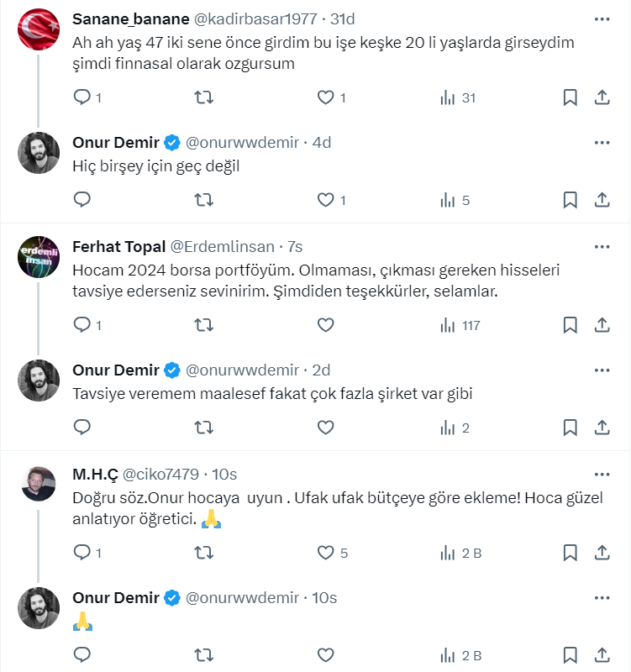Open more options on M.H.Ç's tweet
631x672 pixels.
(602, 474)
